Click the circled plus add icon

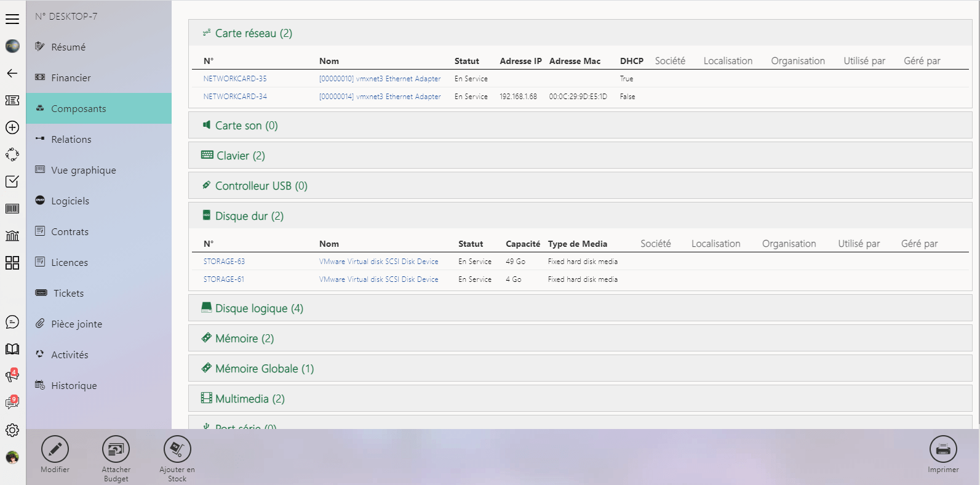coord(12,127)
